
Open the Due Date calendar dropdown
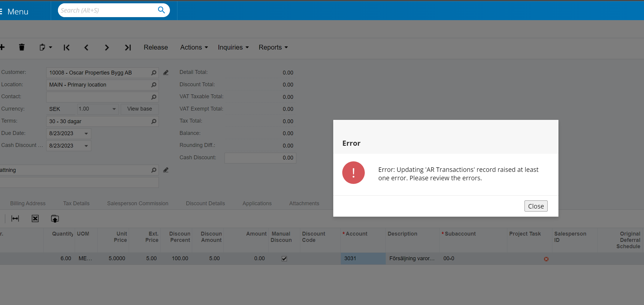coord(86,133)
